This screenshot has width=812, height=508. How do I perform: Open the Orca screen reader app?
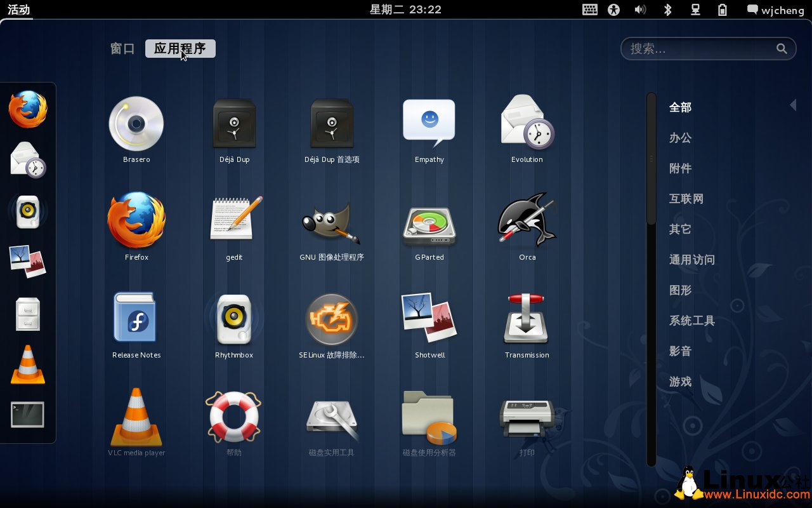point(527,223)
